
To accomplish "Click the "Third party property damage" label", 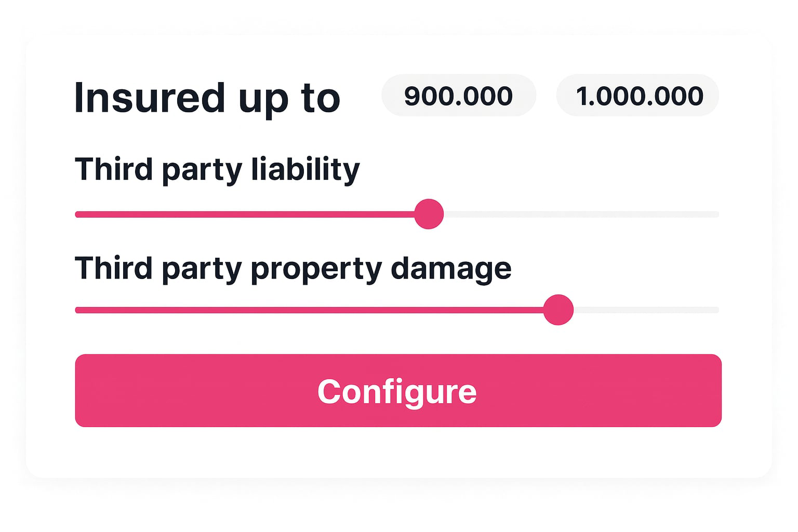I will tap(293, 268).
